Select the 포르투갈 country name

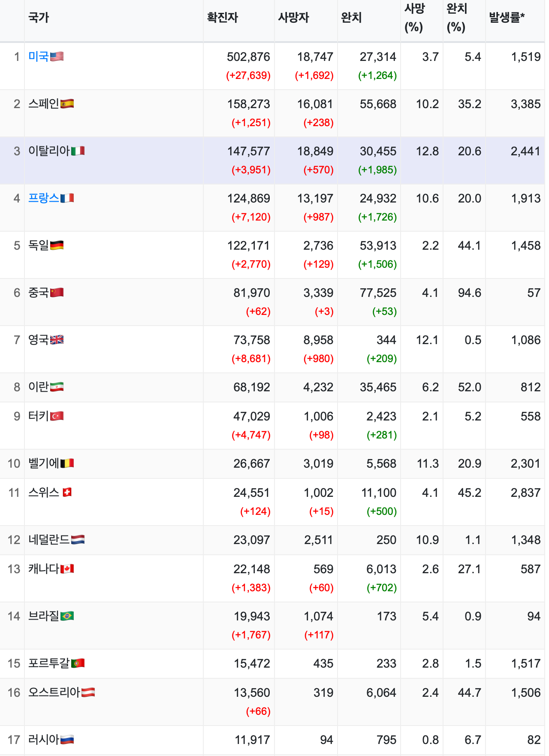[x=49, y=663]
